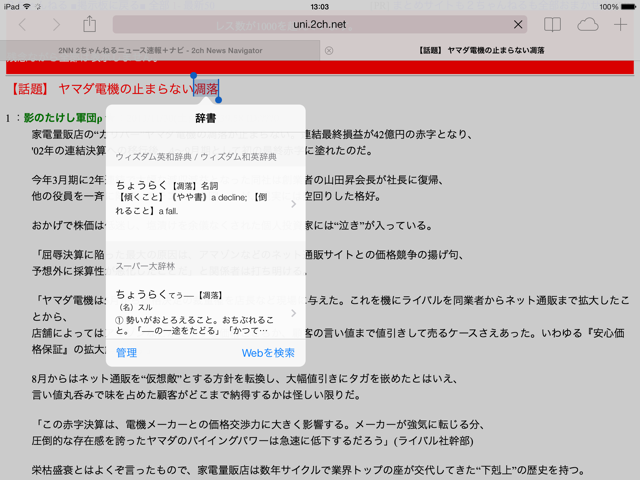Tap the battery indicator in status bar
Image resolution: width=640 pixels, height=480 pixels.
pyautogui.click(x=629, y=7)
